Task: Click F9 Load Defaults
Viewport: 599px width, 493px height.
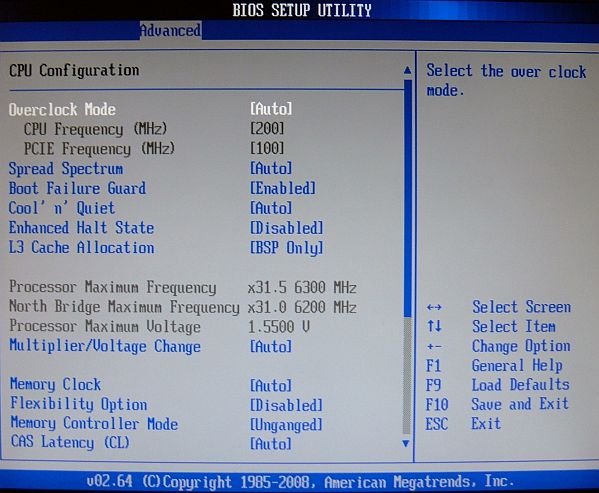Action: pos(497,385)
